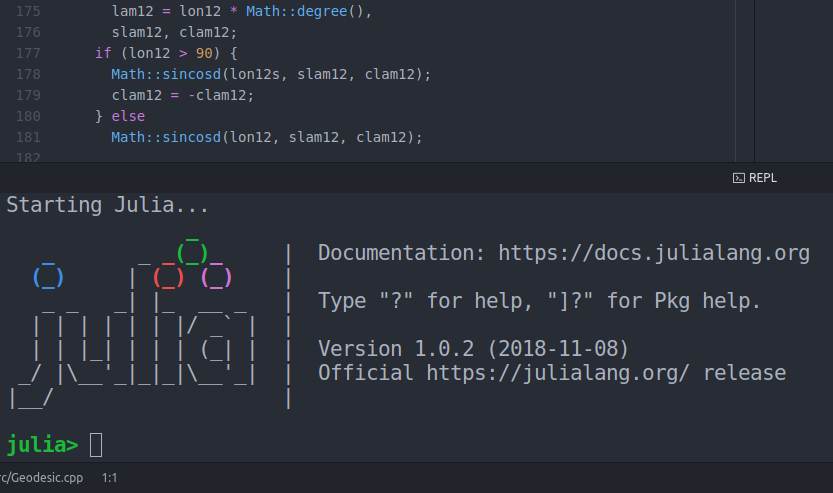Click the REPL terminal icon
The image size is (833, 493).
point(738,178)
